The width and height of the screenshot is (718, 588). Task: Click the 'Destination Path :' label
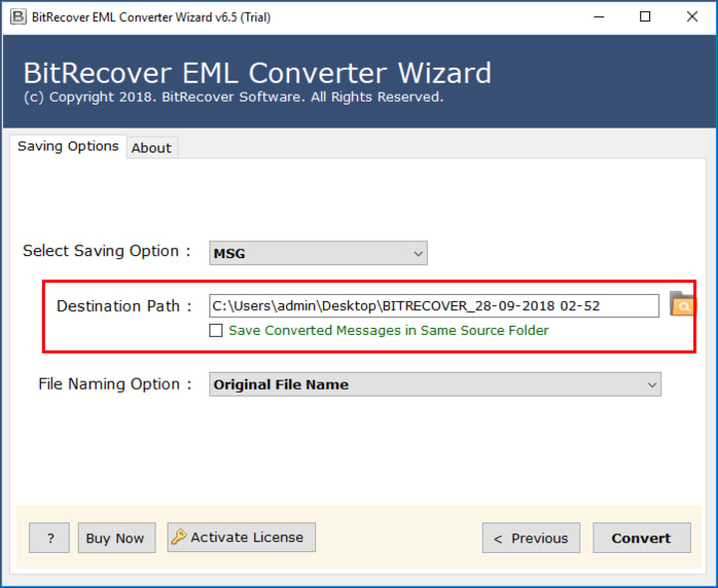coord(124,306)
